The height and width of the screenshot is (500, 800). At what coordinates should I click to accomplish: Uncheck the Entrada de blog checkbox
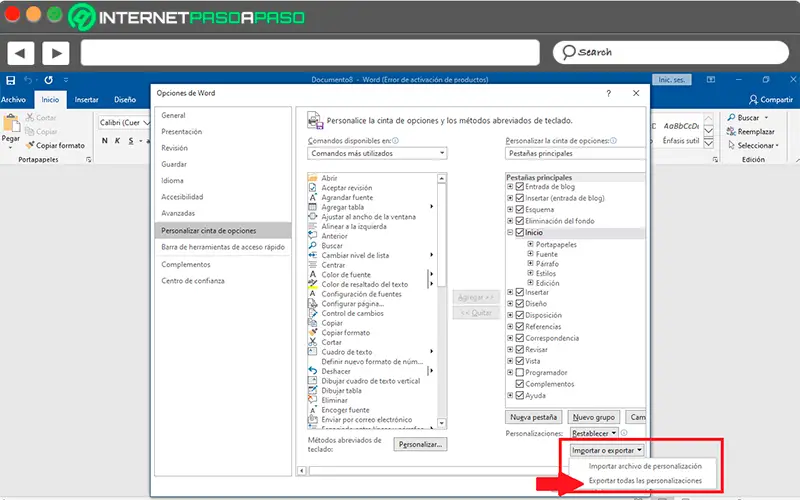click(520, 187)
